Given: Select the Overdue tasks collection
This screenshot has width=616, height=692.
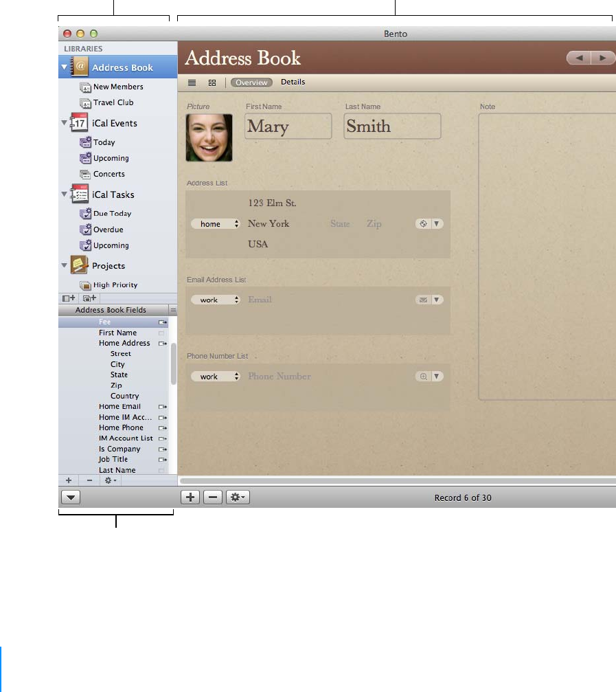Looking at the screenshot, I should [x=102, y=230].
